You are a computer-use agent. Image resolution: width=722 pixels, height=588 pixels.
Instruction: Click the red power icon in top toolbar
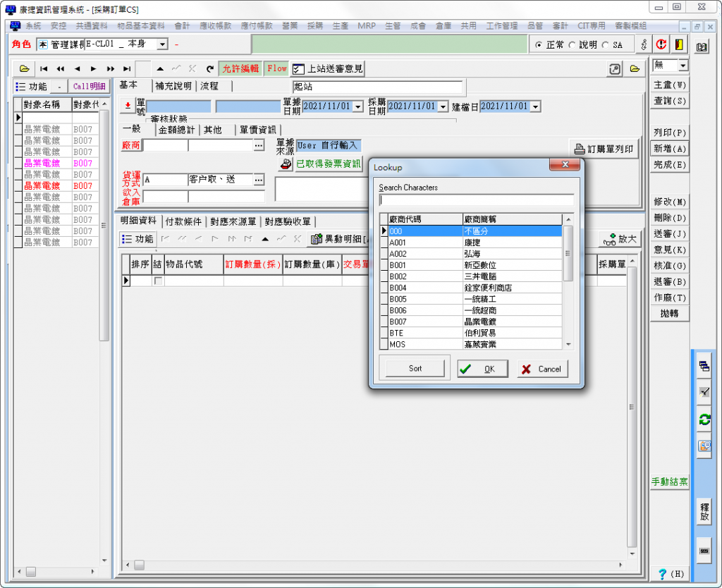click(x=661, y=44)
